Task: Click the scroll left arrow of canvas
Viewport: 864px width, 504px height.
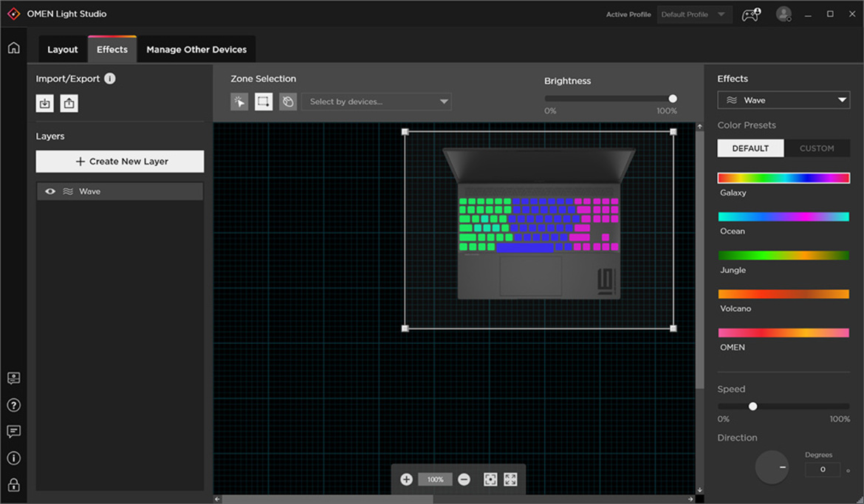Action: (x=218, y=499)
